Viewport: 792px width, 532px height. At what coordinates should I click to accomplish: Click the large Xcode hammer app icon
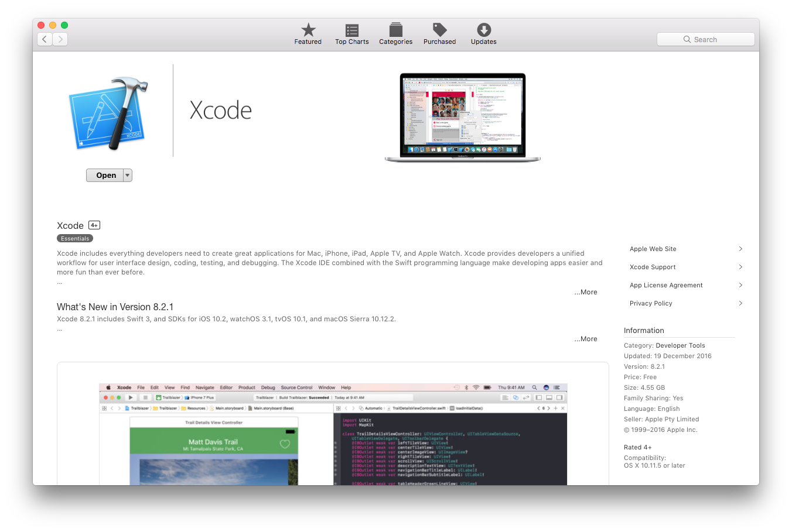point(108,114)
